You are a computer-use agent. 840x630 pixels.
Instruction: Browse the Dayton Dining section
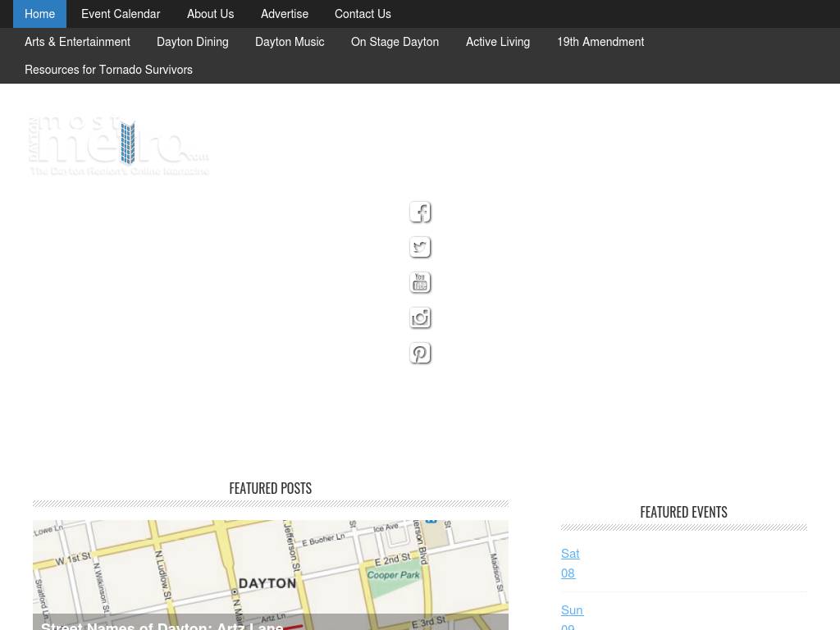coord(193,42)
